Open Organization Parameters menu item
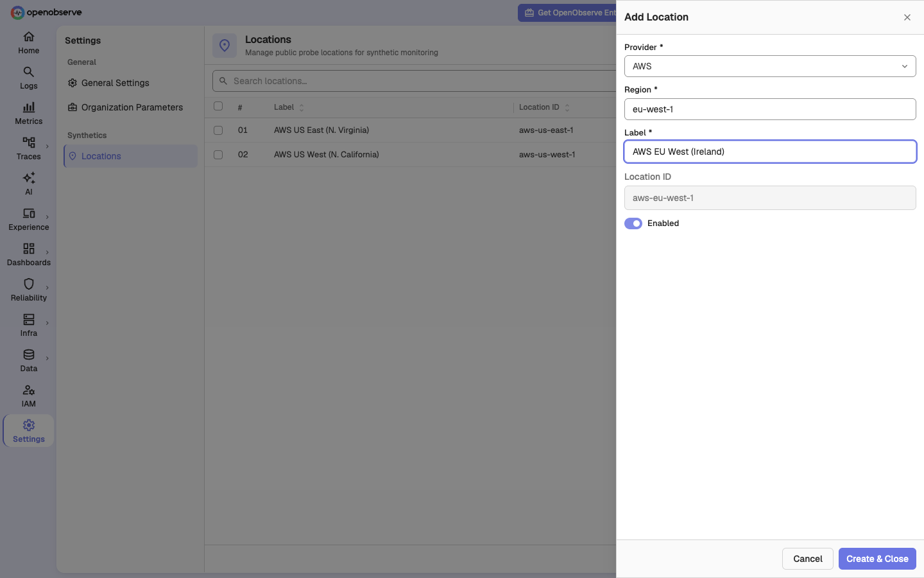The width and height of the screenshot is (924, 578). 131,107
